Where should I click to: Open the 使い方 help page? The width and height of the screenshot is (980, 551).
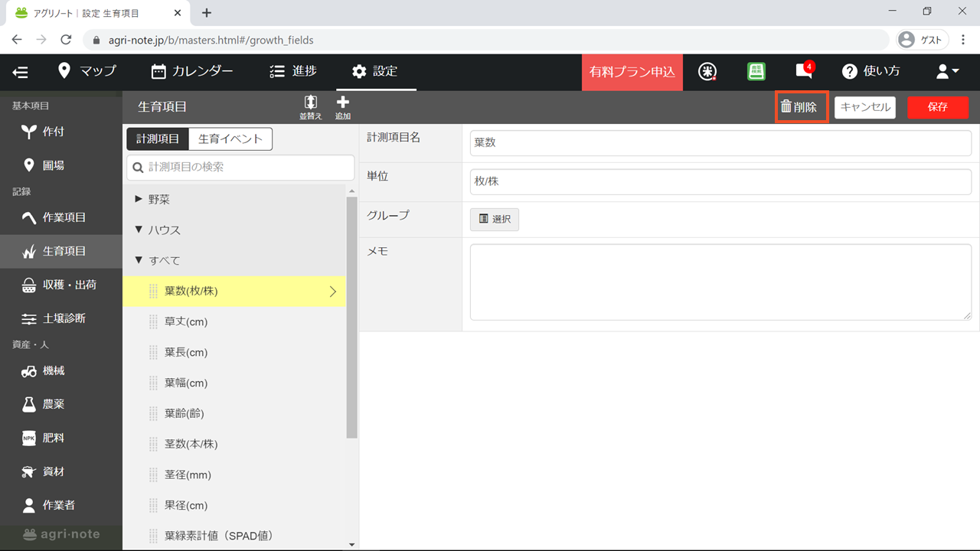coord(871,71)
